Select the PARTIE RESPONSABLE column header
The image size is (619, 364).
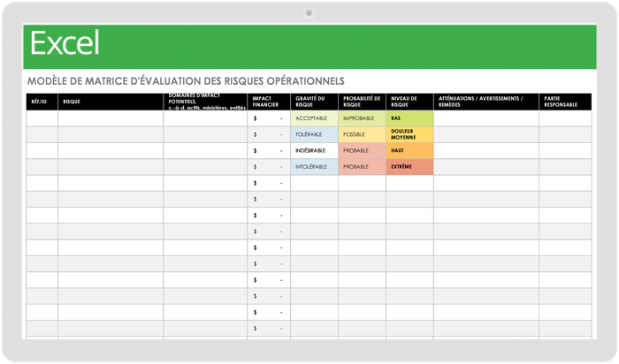point(564,102)
